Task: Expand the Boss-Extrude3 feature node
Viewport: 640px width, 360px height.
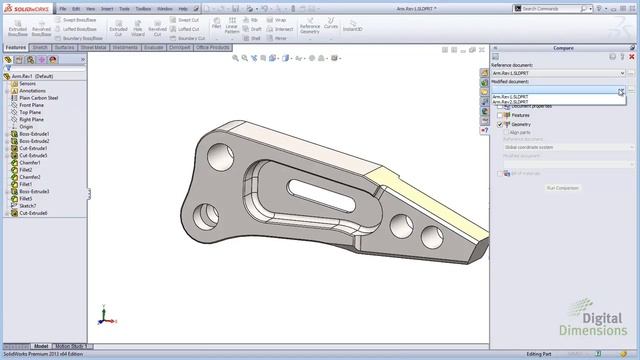Action: (x=7, y=192)
